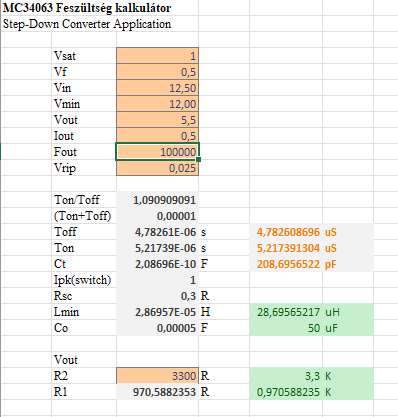Click the R2 input cell 3300
Viewport: 398px width, 417px height.
pos(157,376)
